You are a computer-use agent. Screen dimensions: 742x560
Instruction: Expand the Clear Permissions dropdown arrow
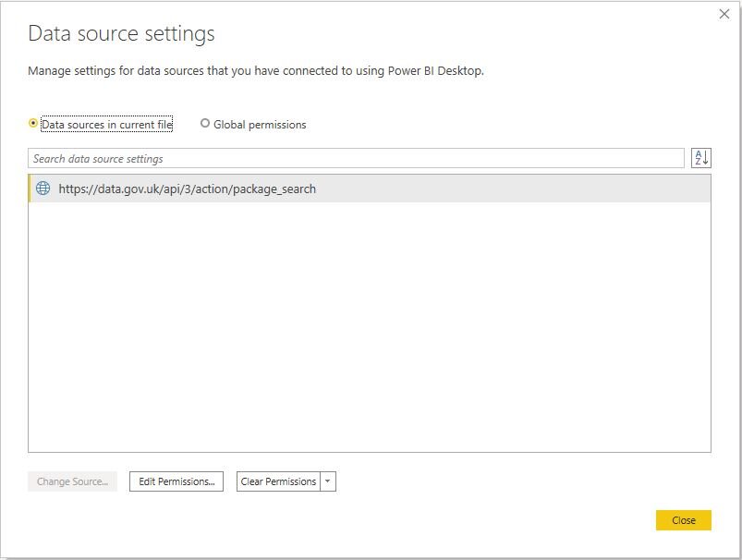(x=328, y=481)
